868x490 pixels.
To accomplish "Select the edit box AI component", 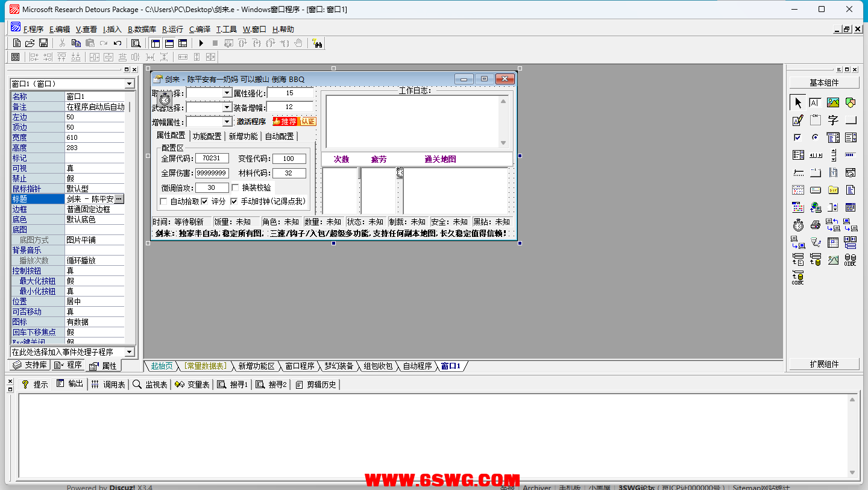I will point(816,102).
